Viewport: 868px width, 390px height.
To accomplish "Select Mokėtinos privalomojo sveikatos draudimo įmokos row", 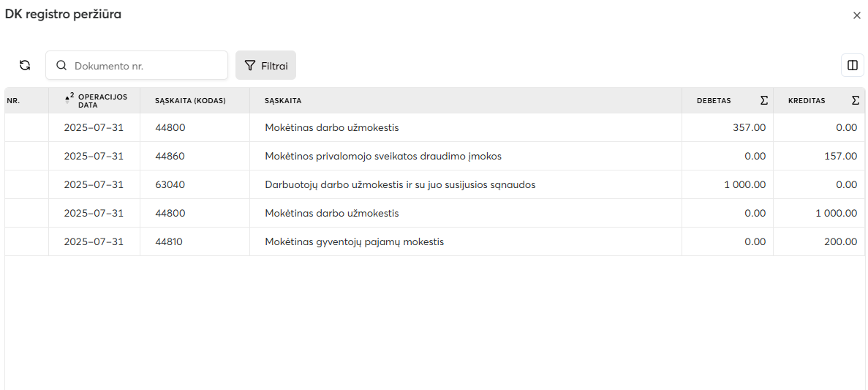I will tap(382, 156).
